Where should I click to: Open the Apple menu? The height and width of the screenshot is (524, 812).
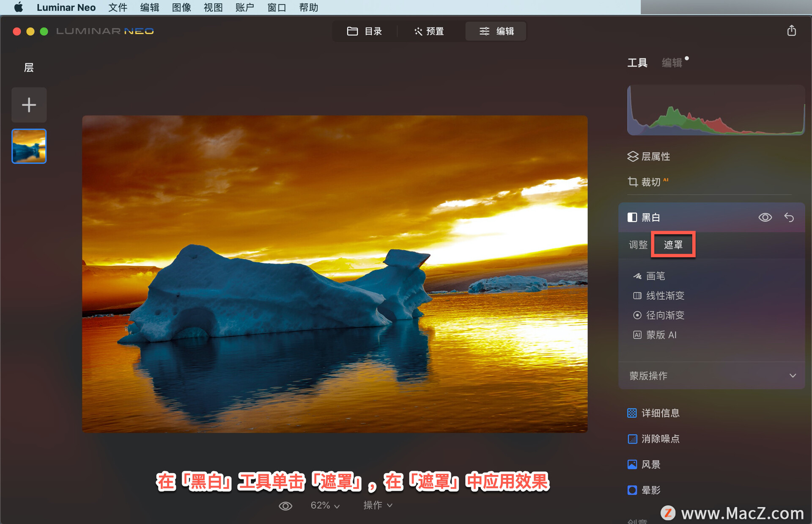click(x=18, y=7)
